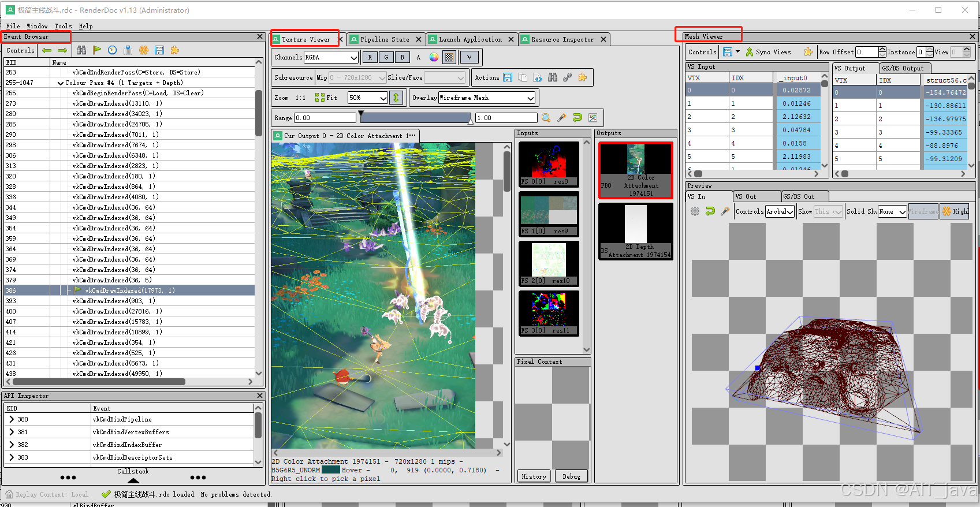Viewport: 980px width, 507px height.
Task: Click extension puzzle icon in Mesh Viewer toolbar
Action: 808,52
